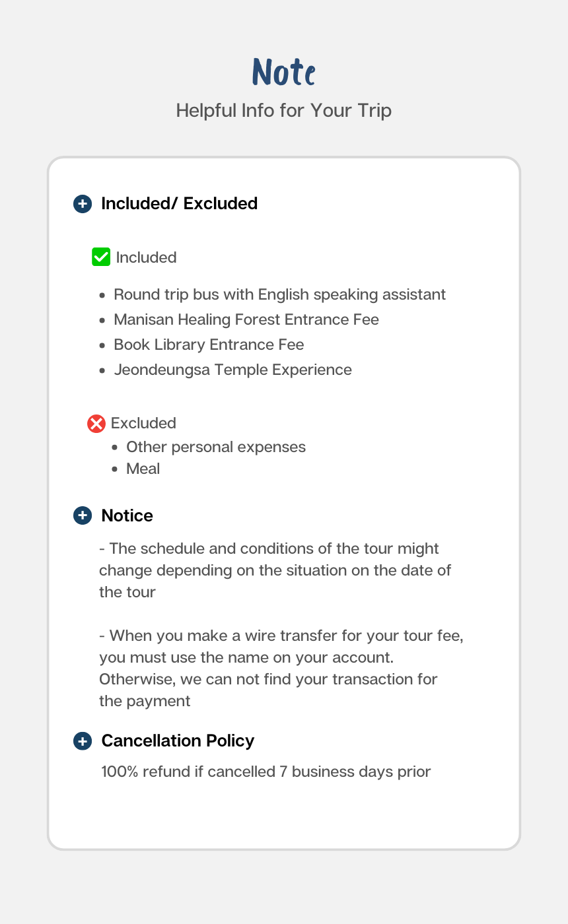
Task: Click the Included label text
Action: [x=146, y=257]
